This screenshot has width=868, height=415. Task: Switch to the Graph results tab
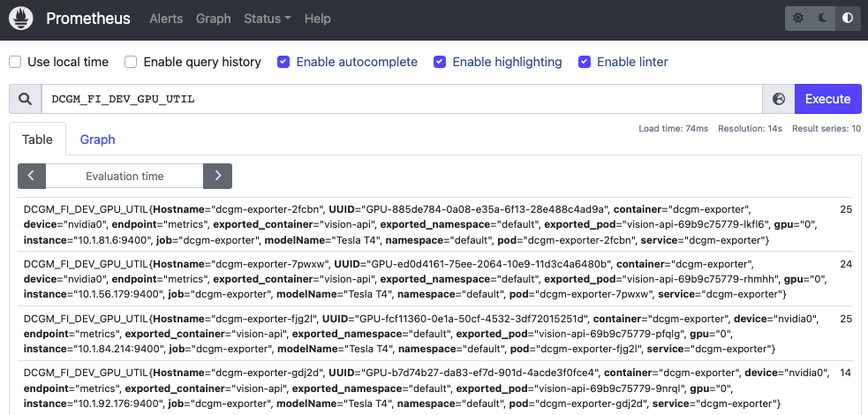point(97,140)
